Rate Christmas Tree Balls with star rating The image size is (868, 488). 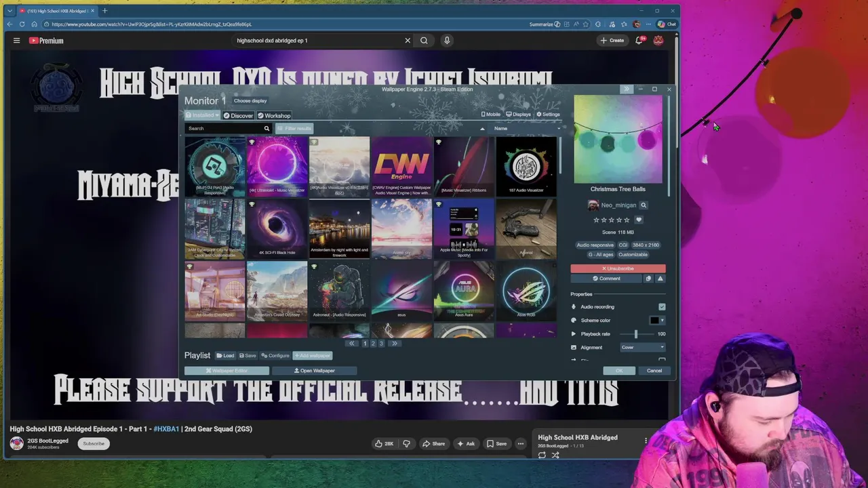612,220
